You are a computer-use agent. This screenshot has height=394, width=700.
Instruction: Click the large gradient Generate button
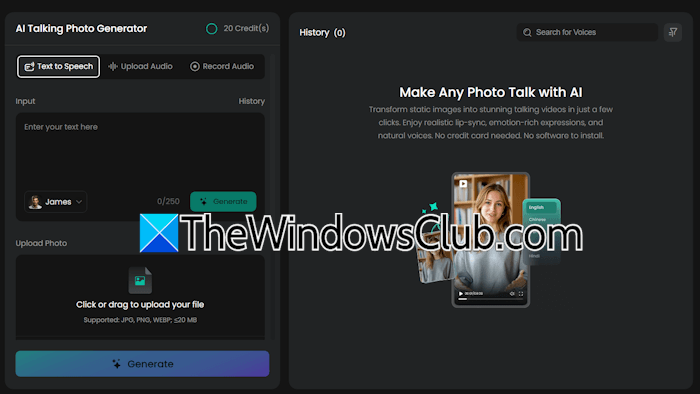tap(142, 364)
